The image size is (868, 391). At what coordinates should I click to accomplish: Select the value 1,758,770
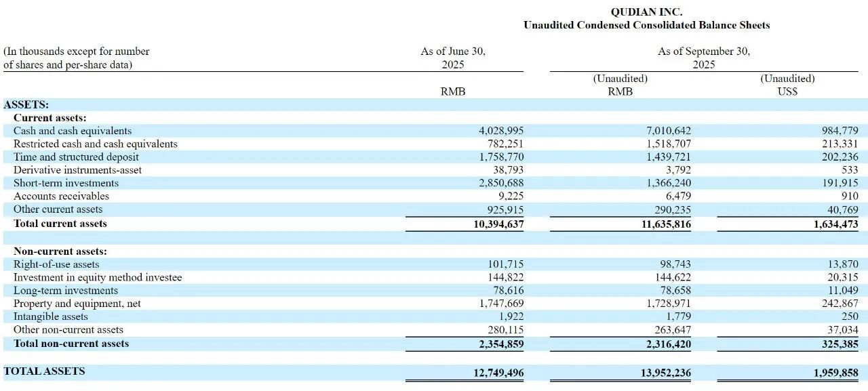click(x=501, y=157)
